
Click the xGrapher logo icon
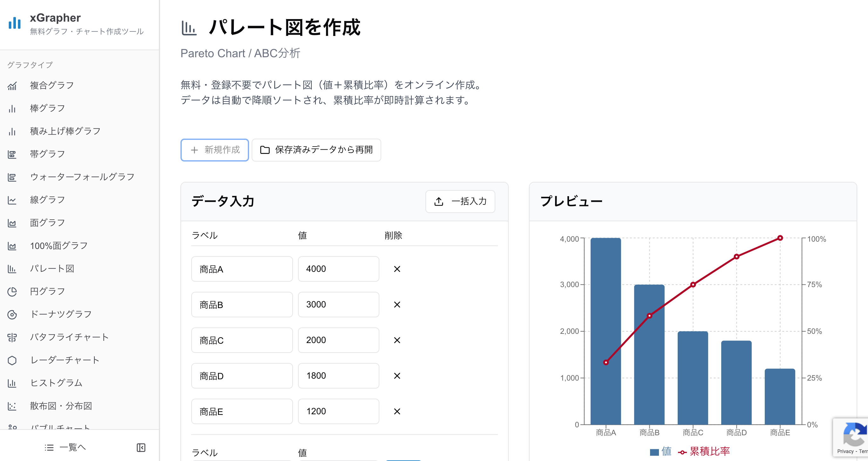click(15, 23)
